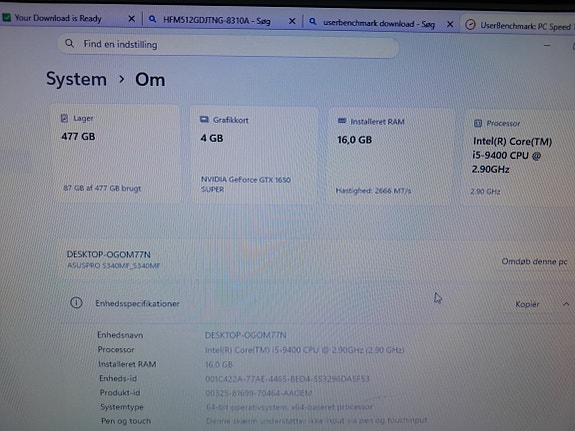Click the search magnifier icon in settings
The image size is (575, 431).
[x=69, y=44]
